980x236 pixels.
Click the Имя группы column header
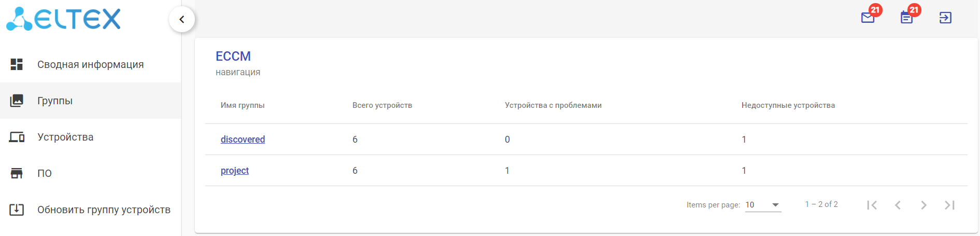click(243, 105)
